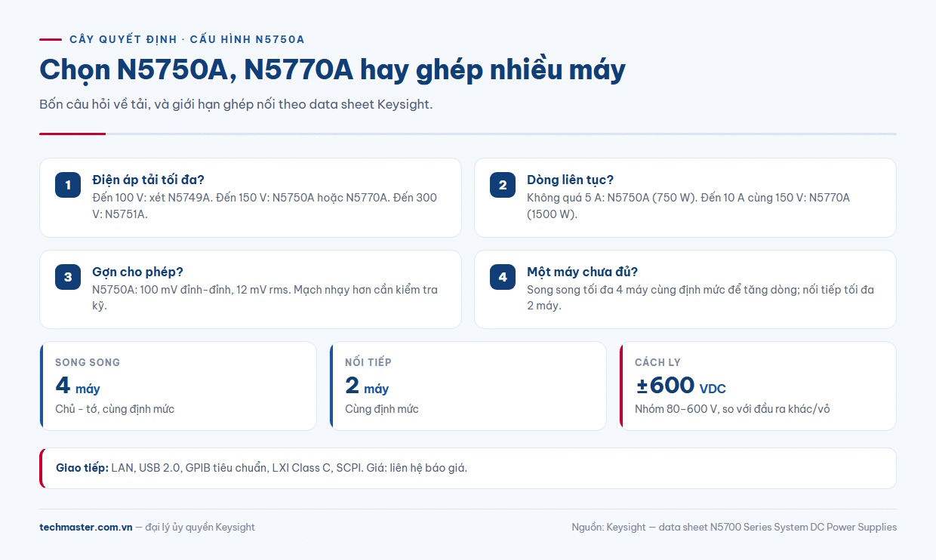Click the number 3 step badge
This screenshot has height=560, width=936.
(x=68, y=277)
